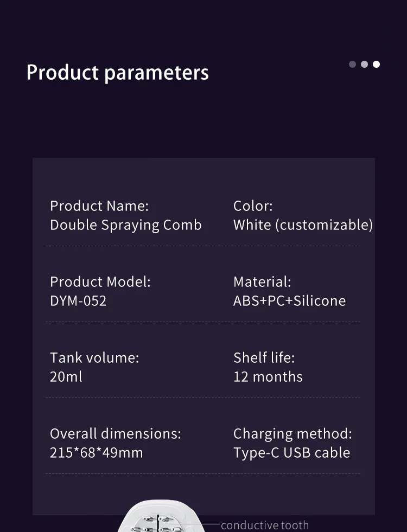Image resolution: width=407 pixels, height=532 pixels.
Task: Select the 'Double Spraying Comb' text
Action: coord(125,225)
